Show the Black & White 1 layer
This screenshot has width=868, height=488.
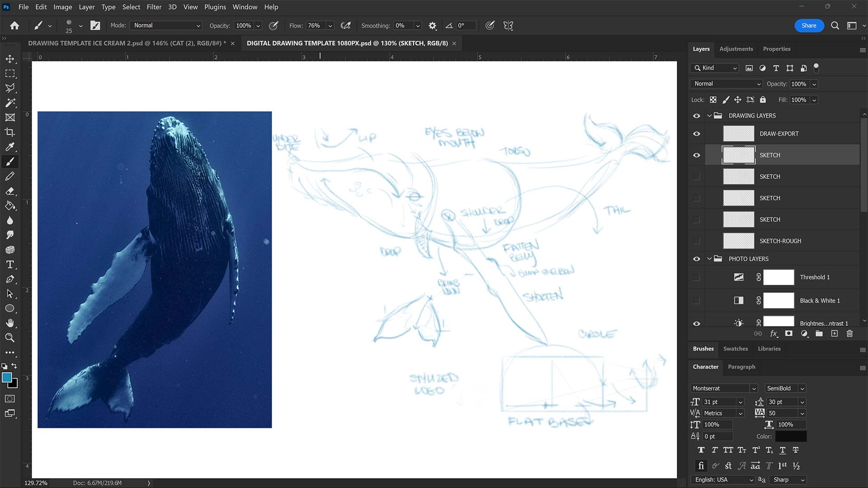697,300
